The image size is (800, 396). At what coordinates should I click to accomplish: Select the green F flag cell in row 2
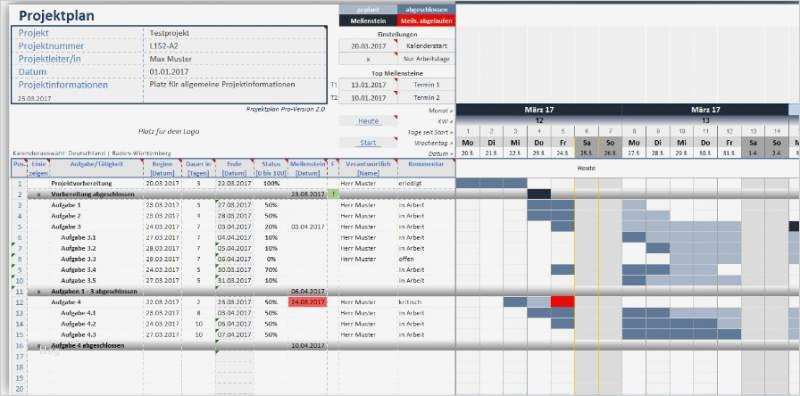tap(333, 194)
